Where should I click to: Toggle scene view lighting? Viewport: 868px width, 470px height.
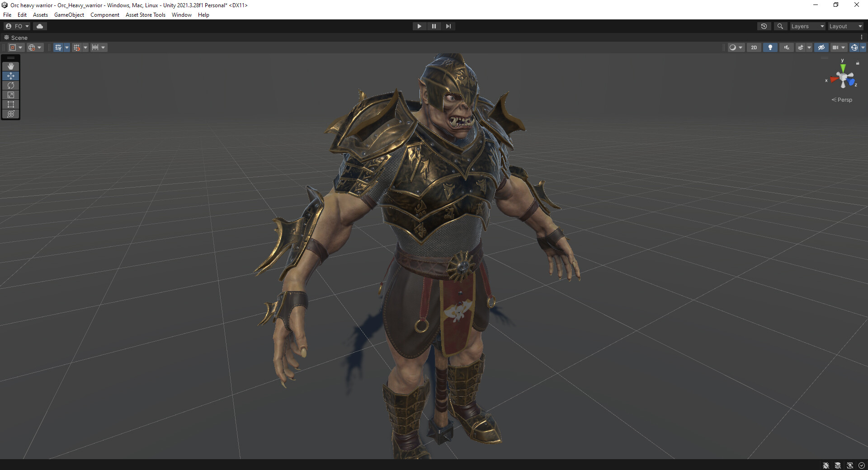pyautogui.click(x=770, y=47)
